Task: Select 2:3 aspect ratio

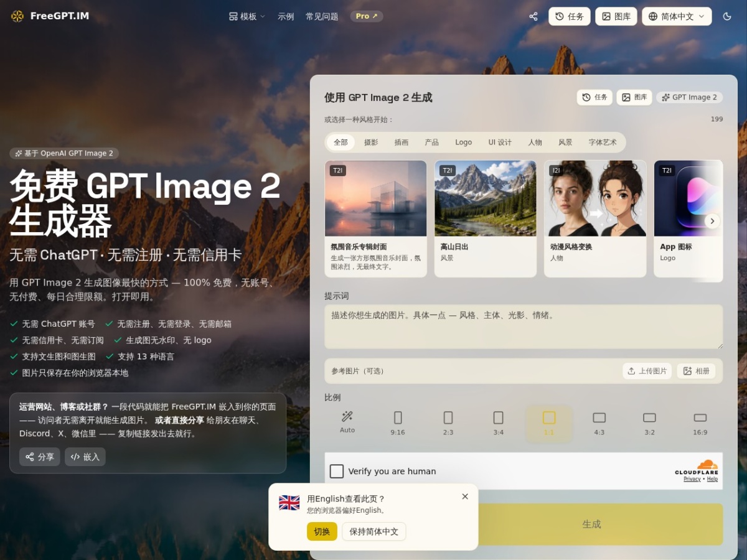Action: pyautogui.click(x=448, y=423)
